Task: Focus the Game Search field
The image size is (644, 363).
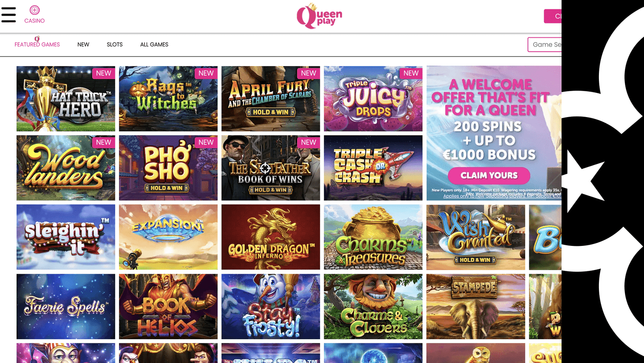Action: point(545,45)
